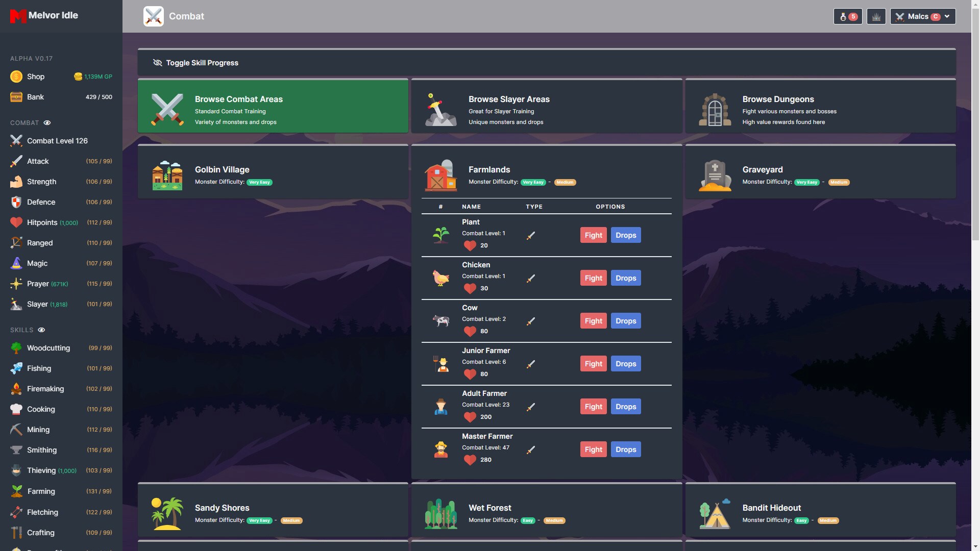This screenshot has width=980, height=551.
Task: Click the crown icon in header
Action: [x=876, y=16]
